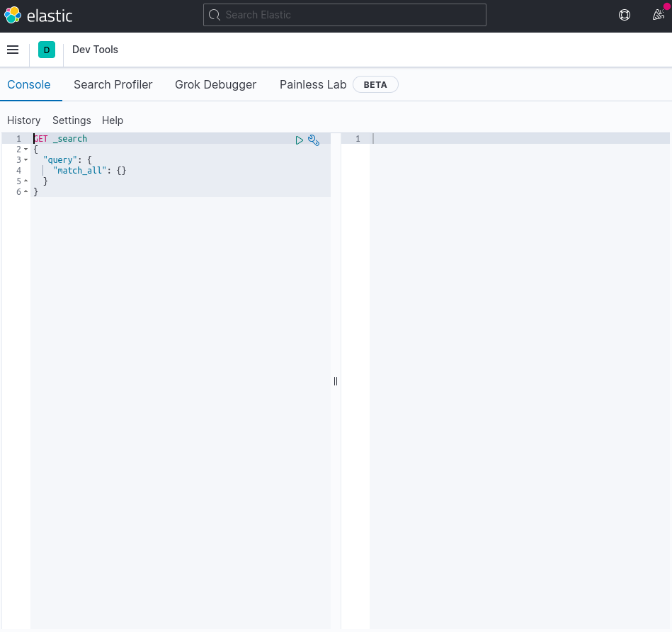Open the help lifebuoy icon
Image resolution: width=672 pixels, height=632 pixels.
click(625, 15)
